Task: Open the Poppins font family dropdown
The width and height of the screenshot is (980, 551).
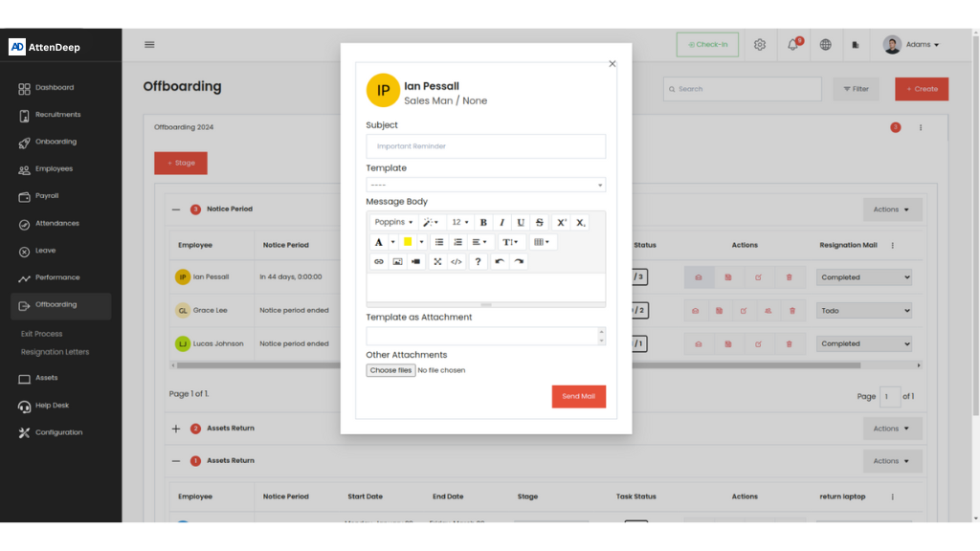Action: (x=393, y=222)
